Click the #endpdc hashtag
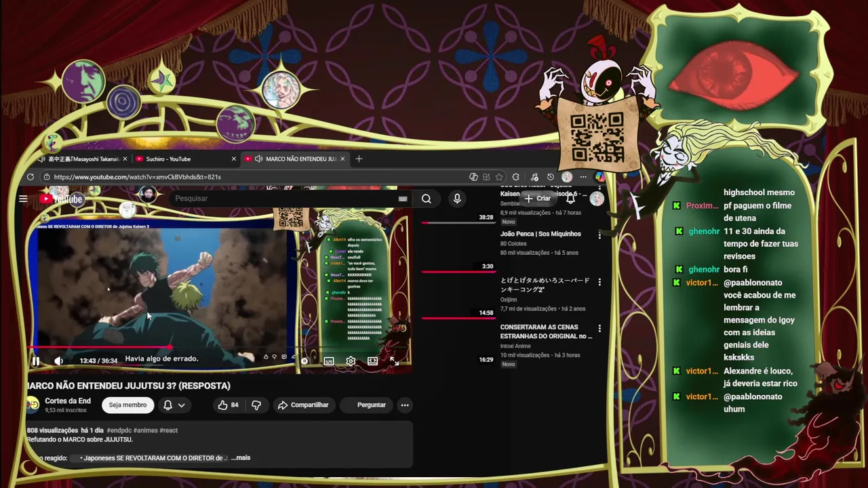Screen dimensions: 868x488 point(119,430)
